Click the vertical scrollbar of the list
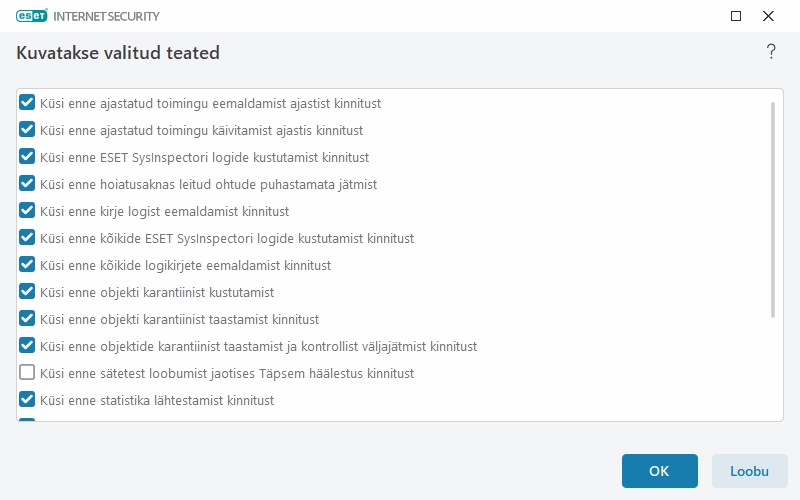The width and height of the screenshot is (800, 500). tap(773, 210)
